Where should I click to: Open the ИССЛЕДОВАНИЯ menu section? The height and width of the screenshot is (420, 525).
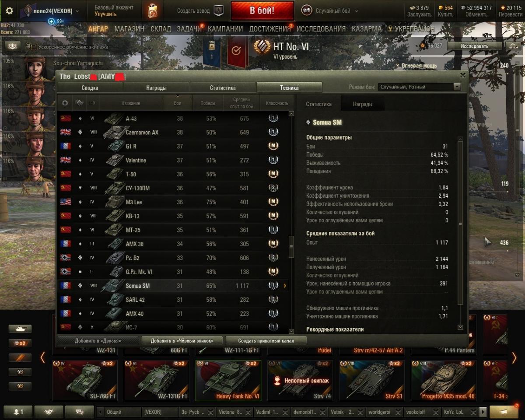coord(321,29)
